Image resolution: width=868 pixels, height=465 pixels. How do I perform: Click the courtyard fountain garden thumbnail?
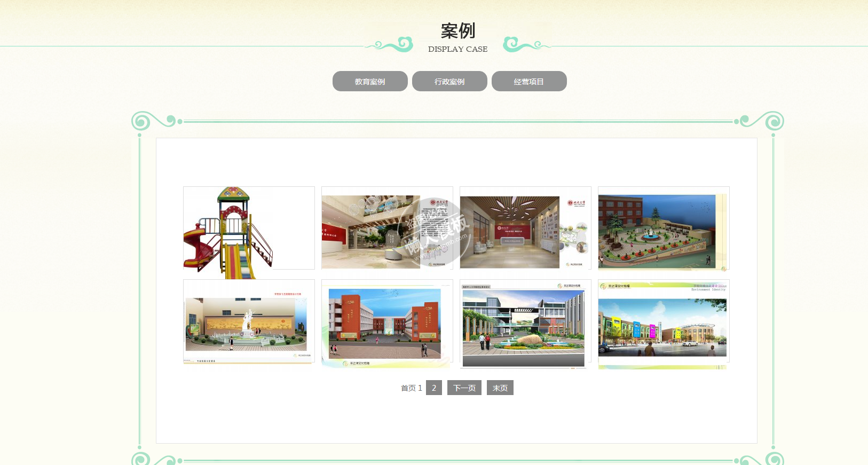pos(664,230)
